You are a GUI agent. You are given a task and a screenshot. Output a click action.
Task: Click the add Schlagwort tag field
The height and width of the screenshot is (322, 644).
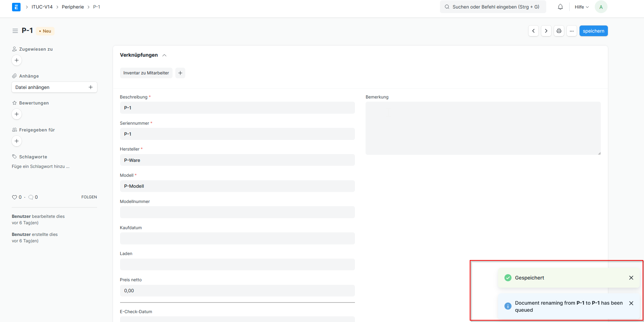(x=41, y=166)
